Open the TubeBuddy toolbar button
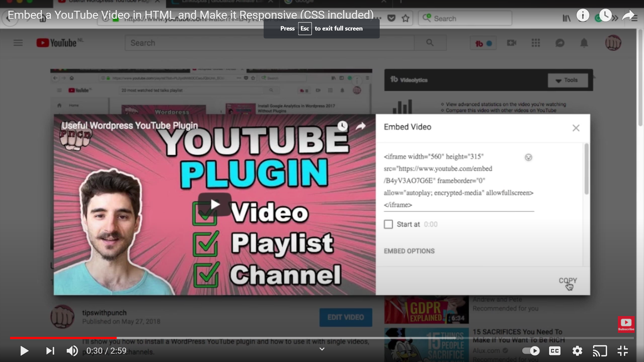This screenshot has width=644, height=362. point(483,43)
